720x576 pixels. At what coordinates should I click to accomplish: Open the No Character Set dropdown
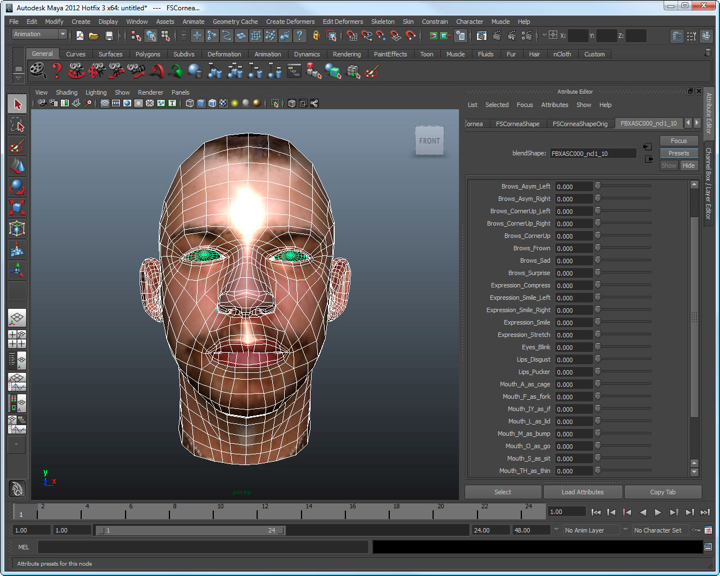pyautogui.click(x=657, y=530)
